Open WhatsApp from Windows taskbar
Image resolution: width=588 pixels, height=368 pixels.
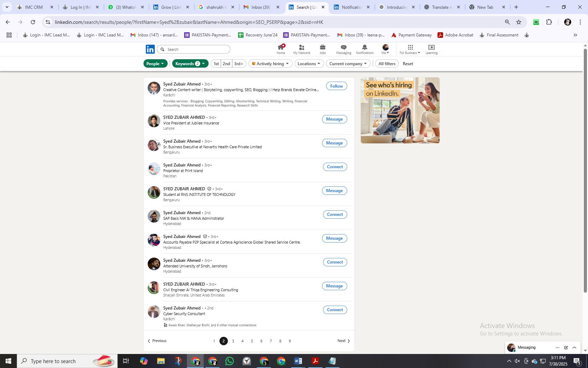point(230,361)
